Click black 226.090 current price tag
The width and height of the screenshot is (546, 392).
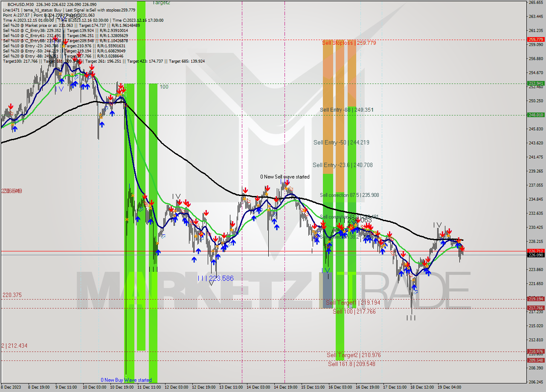coord(536,255)
